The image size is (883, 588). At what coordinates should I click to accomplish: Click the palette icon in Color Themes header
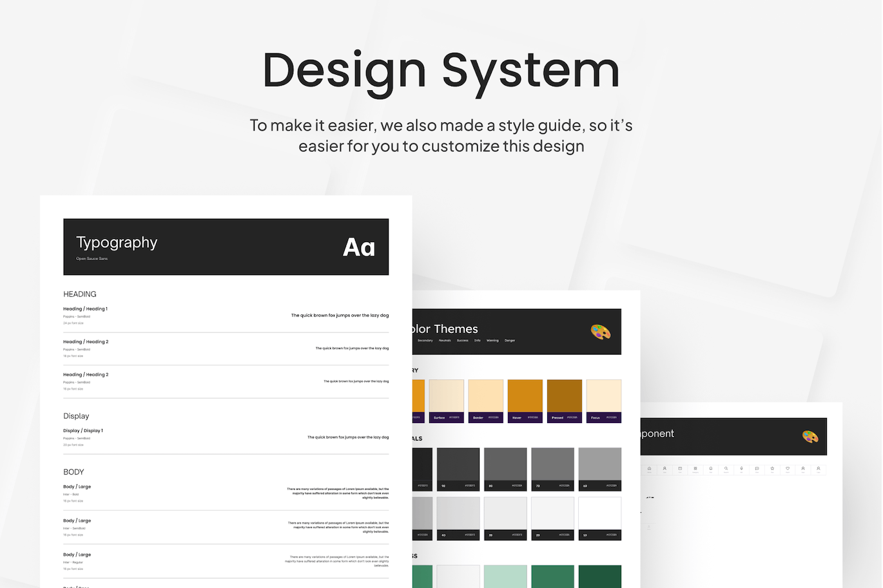(x=600, y=332)
